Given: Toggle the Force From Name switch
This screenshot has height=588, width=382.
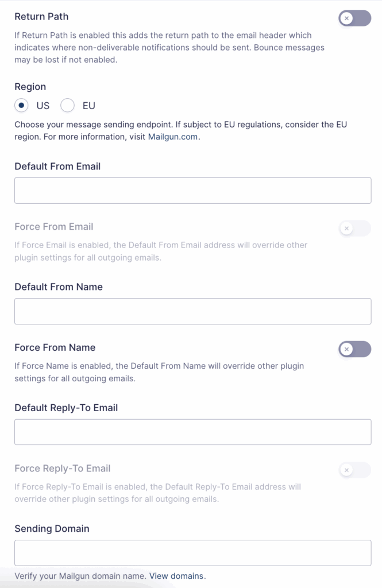Looking at the screenshot, I should coord(354,349).
